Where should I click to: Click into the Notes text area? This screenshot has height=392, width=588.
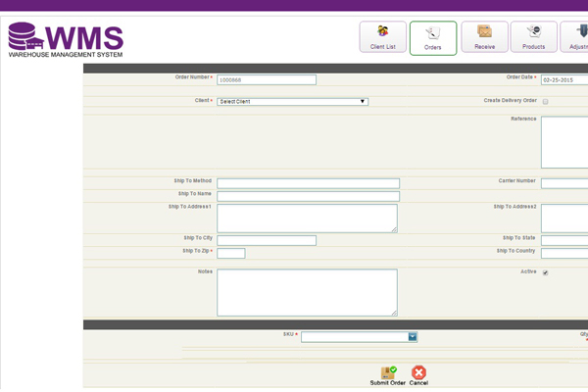click(x=307, y=293)
